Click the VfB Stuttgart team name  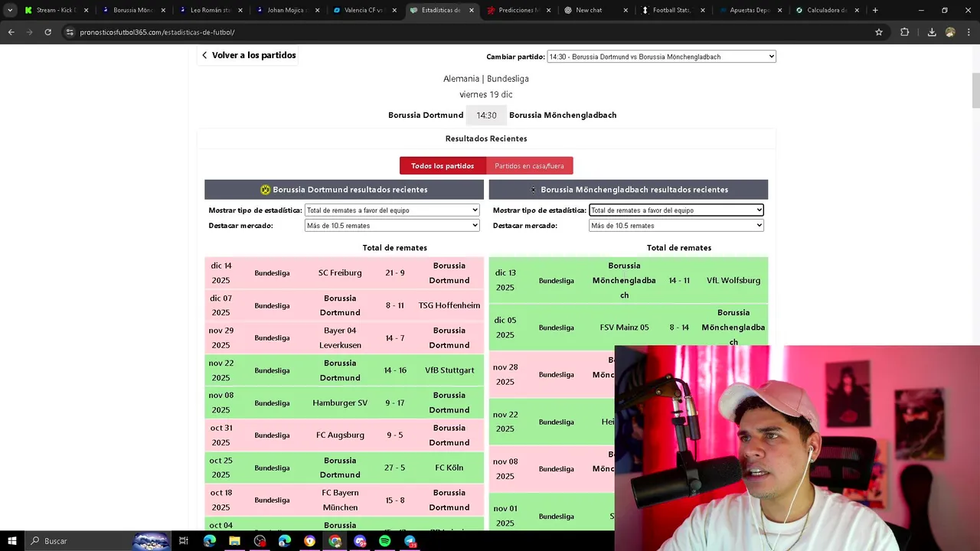[x=449, y=370]
